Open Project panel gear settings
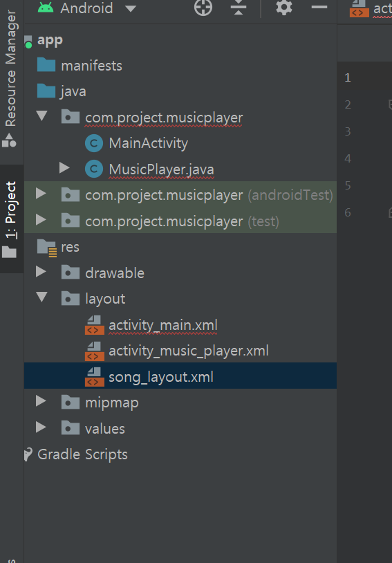 pos(284,7)
